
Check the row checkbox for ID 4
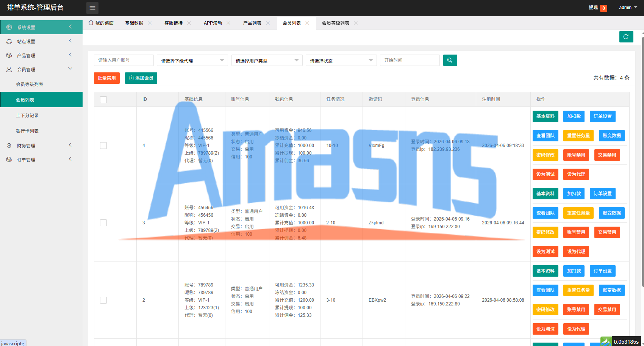(103, 146)
